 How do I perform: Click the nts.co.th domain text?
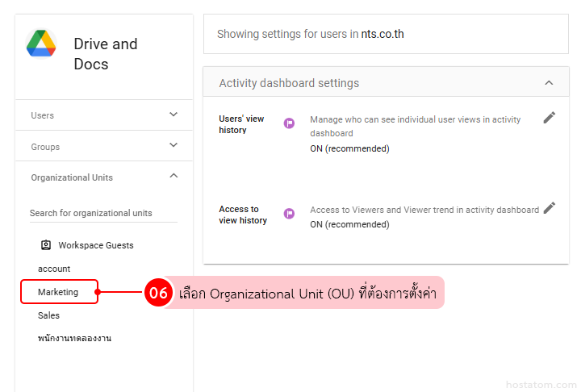(x=382, y=34)
